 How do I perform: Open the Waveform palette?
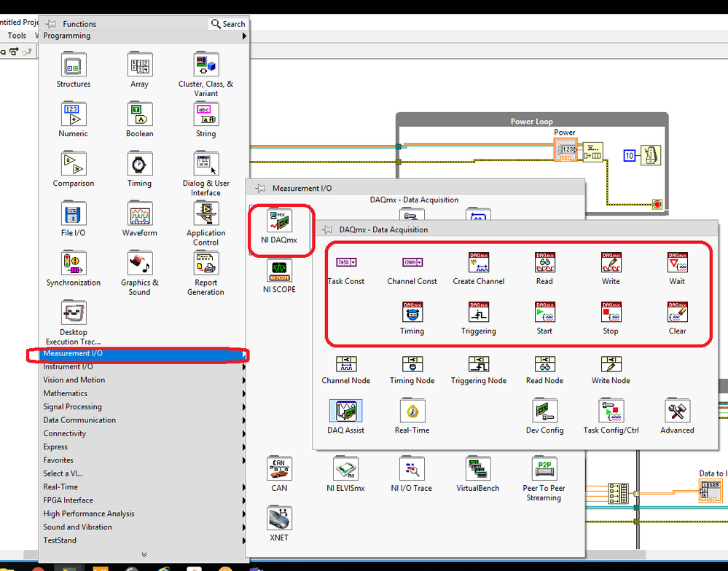[x=139, y=214]
